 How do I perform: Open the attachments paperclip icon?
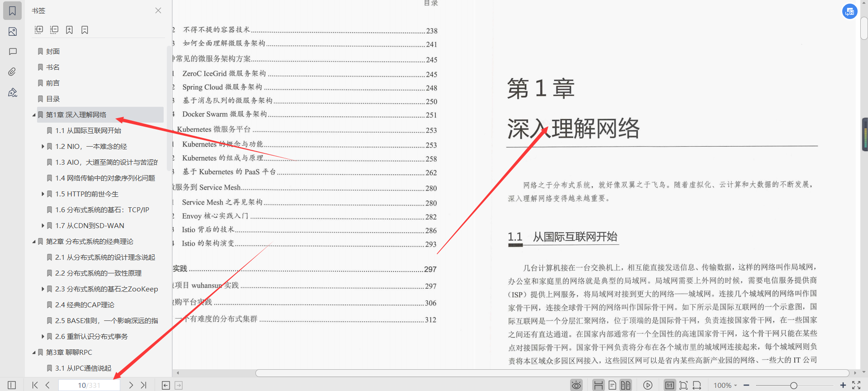(13, 72)
